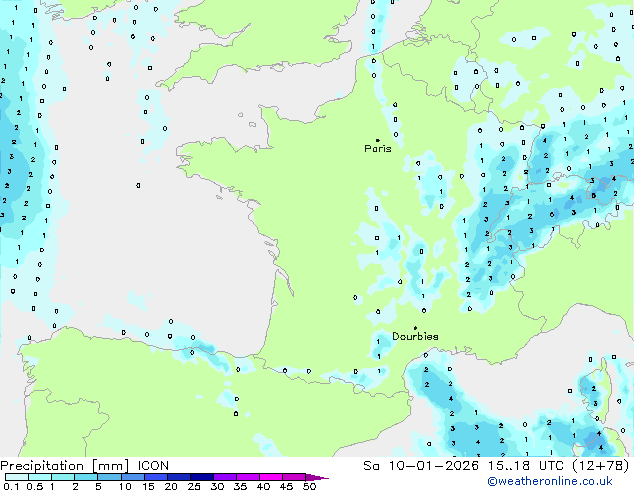Pick the 1–2 mm legend swatch

63,477
